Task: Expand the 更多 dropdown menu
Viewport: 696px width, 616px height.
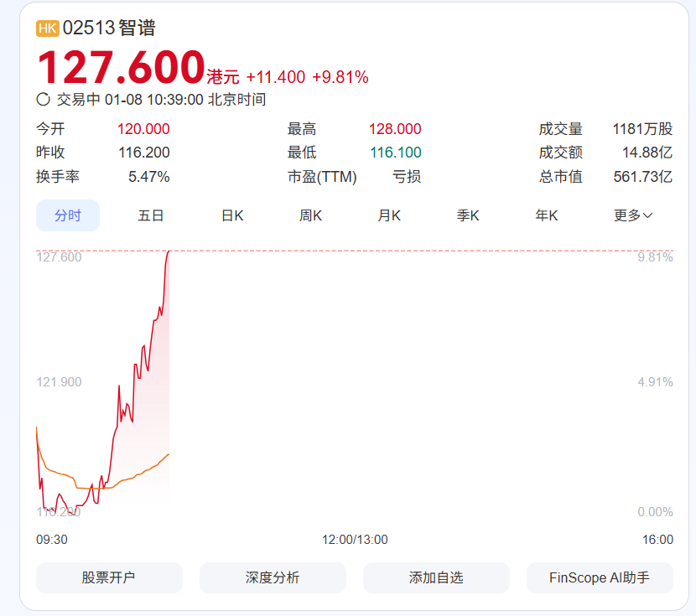Action: (x=633, y=215)
